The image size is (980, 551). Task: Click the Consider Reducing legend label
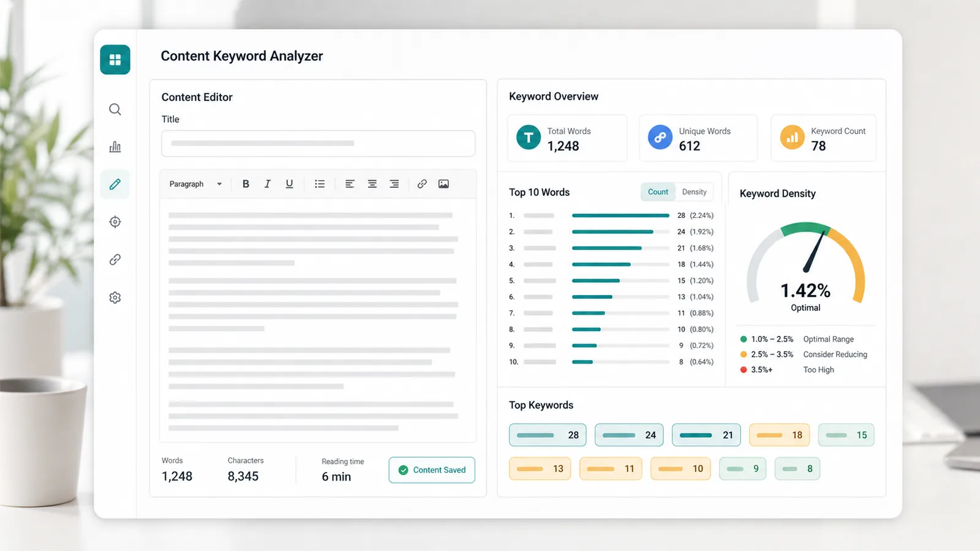835,354
